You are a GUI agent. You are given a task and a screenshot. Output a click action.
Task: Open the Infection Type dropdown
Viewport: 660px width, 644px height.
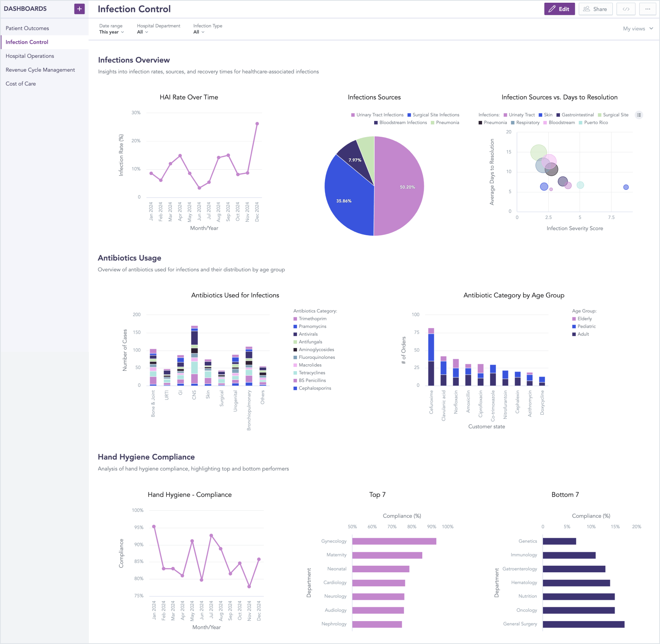pyautogui.click(x=198, y=32)
